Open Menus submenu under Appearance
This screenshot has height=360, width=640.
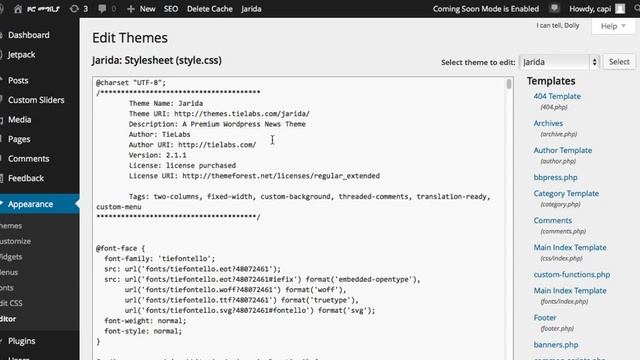tap(9, 272)
